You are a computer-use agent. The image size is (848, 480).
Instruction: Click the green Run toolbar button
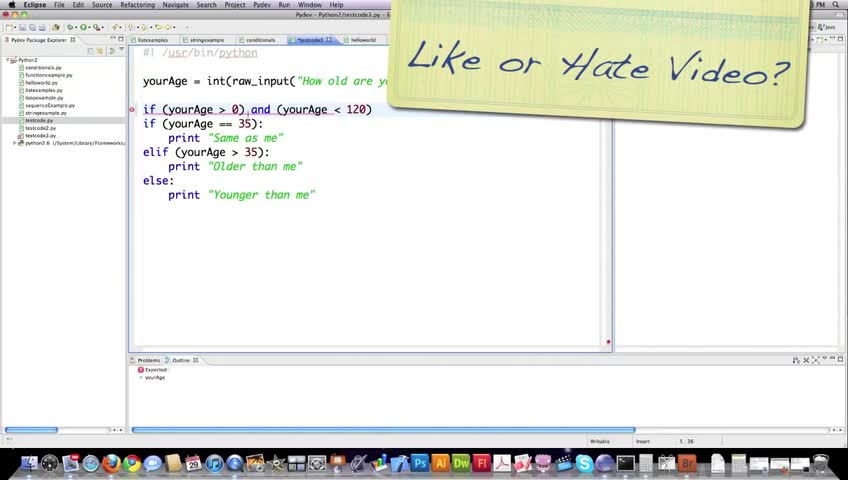[83, 27]
